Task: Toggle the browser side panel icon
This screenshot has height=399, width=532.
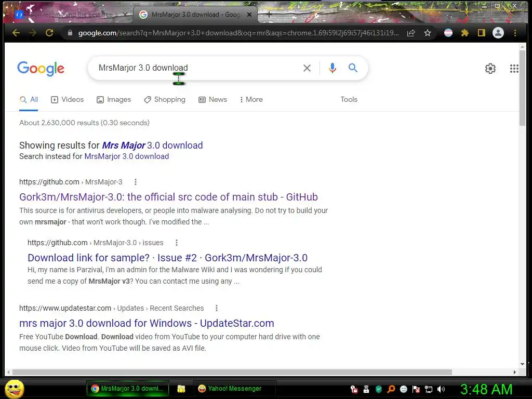Action: coord(482,33)
